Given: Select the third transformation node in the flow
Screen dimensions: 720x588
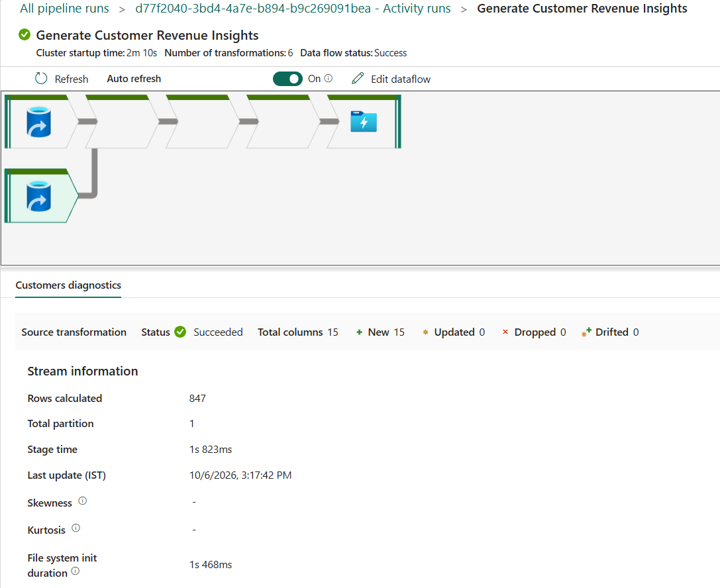Looking at the screenshot, I should tap(203, 122).
